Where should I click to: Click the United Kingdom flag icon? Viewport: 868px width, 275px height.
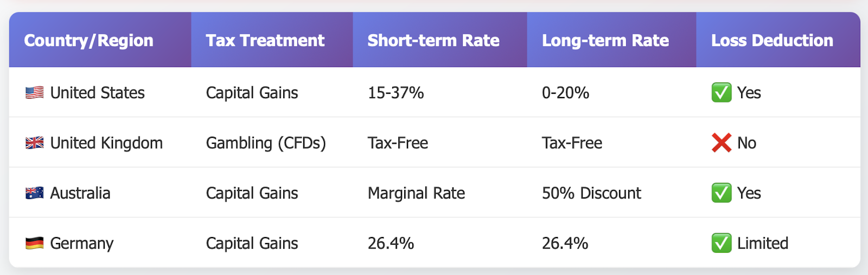point(35,143)
